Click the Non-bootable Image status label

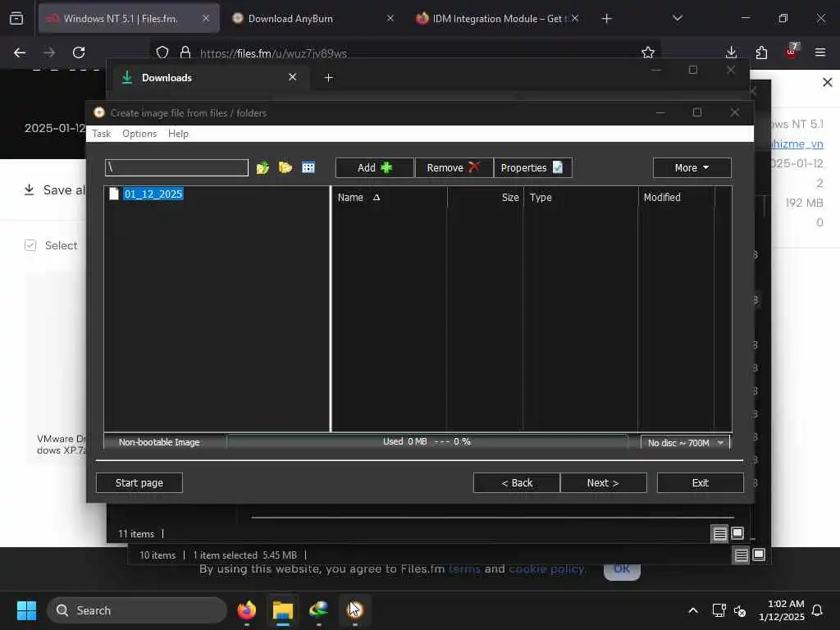[159, 442]
